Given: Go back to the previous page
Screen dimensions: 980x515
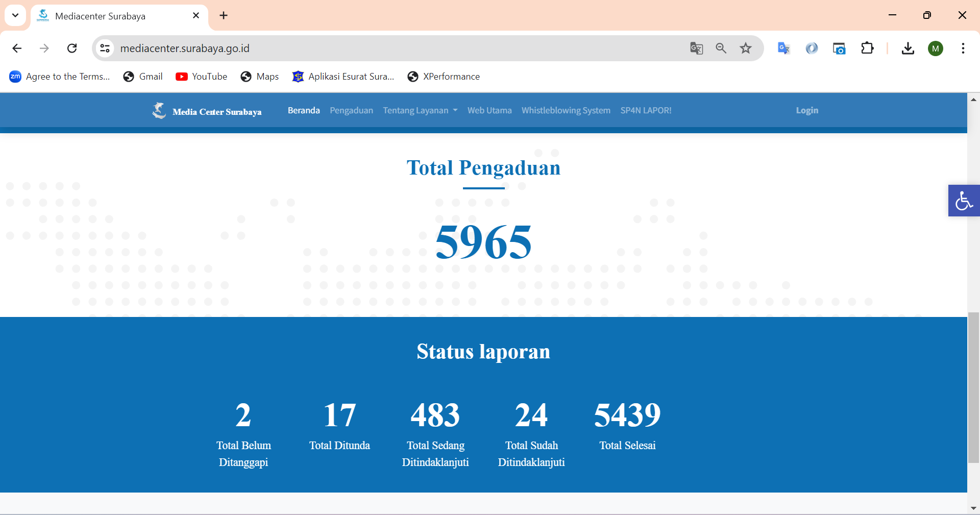Looking at the screenshot, I should (17, 48).
